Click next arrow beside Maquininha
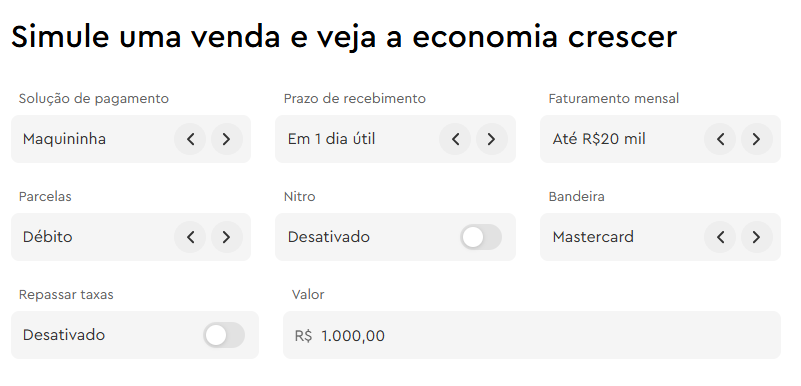 pyautogui.click(x=227, y=139)
